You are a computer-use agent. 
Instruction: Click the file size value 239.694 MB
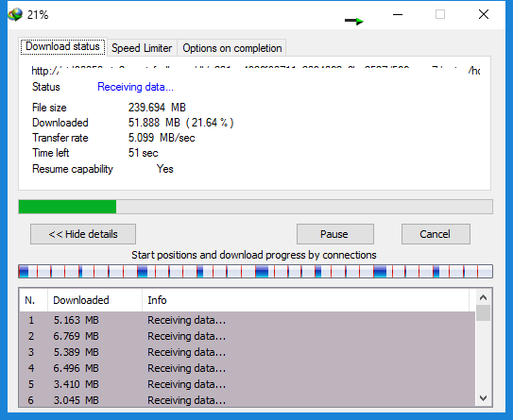[x=157, y=108]
